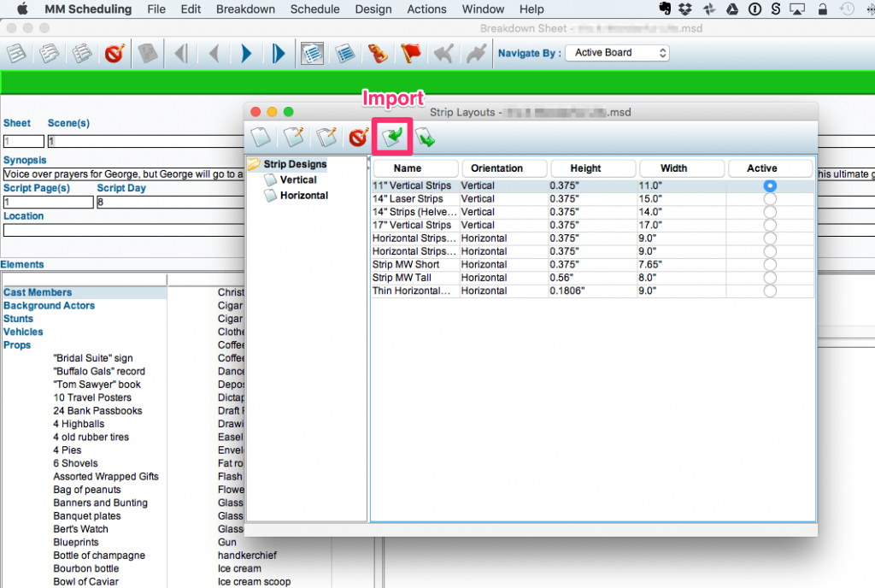
Task: Click the grayed renumber sheets icon
Action: [148, 54]
